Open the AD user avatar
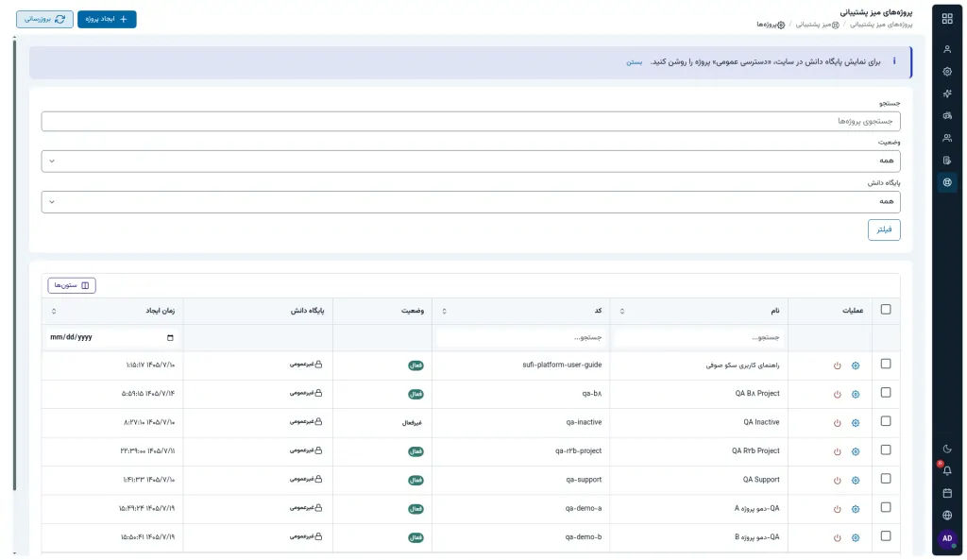The image size is (967, 560). pos(946,538)
